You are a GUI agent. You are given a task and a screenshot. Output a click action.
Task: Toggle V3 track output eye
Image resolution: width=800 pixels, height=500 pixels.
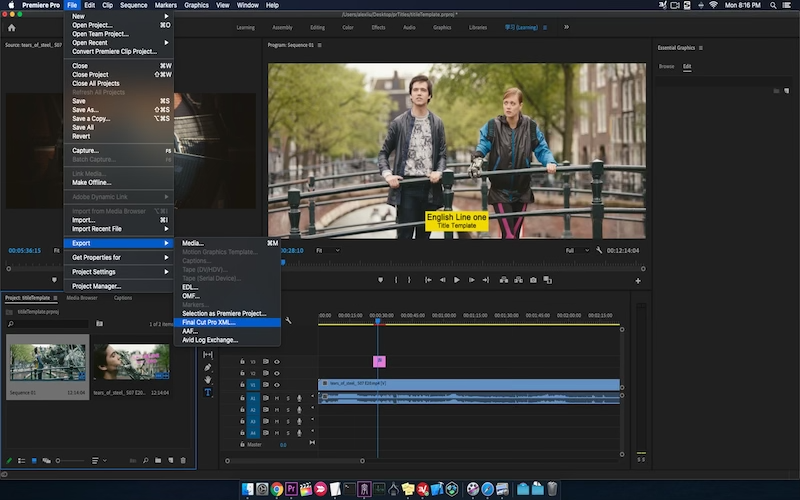(277, 362)
